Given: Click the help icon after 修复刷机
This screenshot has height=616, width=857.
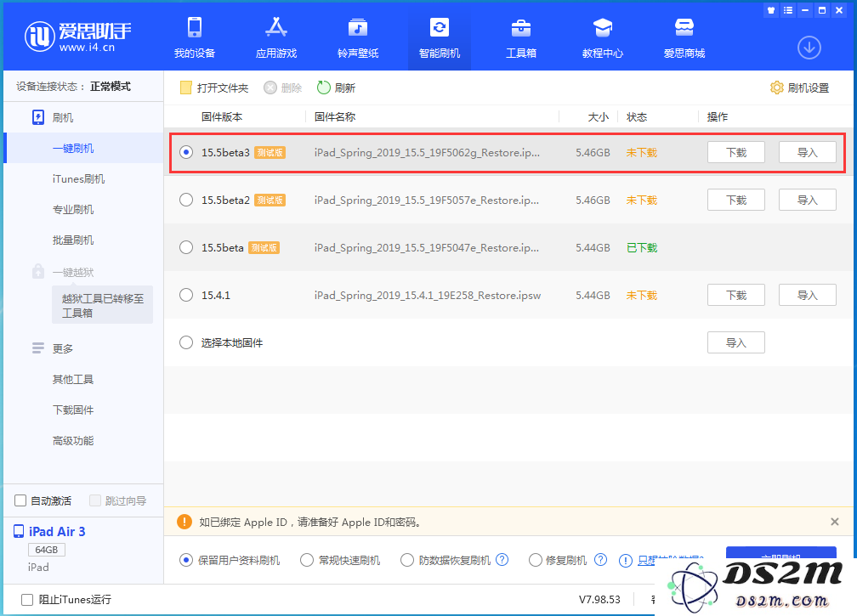Looking at the screenshot, I should 600,560.
